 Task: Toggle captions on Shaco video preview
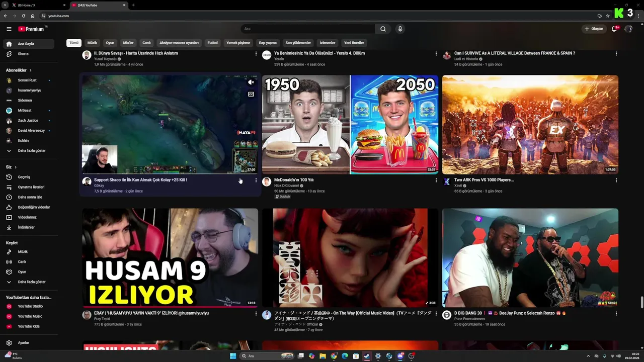click(x=251, y=94)
